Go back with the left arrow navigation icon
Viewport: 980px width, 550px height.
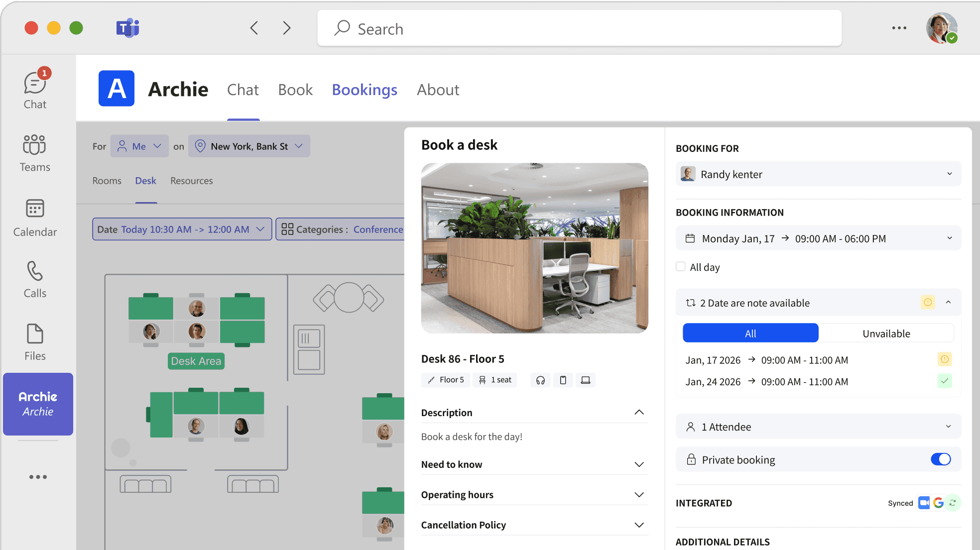point(254,28)
